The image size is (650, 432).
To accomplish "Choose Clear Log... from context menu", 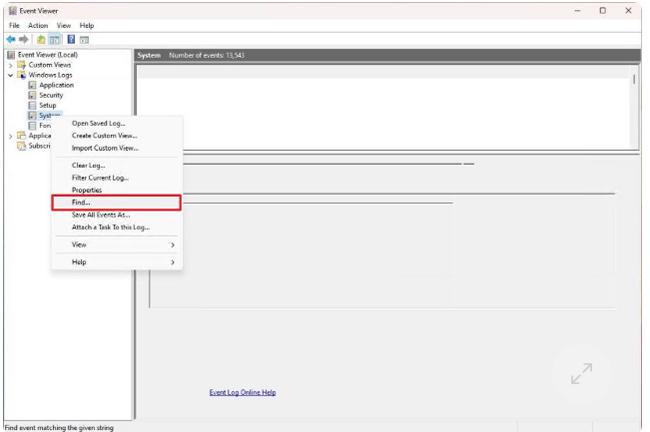I will pos(88,166).
